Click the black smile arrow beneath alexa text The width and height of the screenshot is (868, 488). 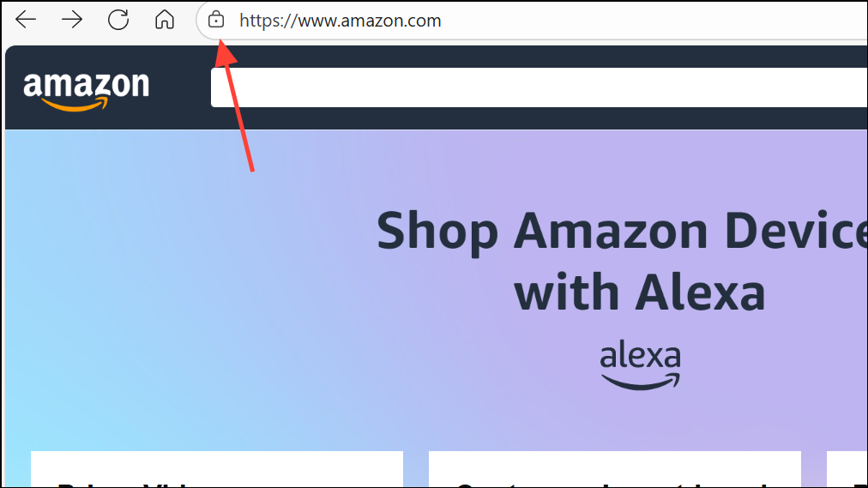pos(641,382)
